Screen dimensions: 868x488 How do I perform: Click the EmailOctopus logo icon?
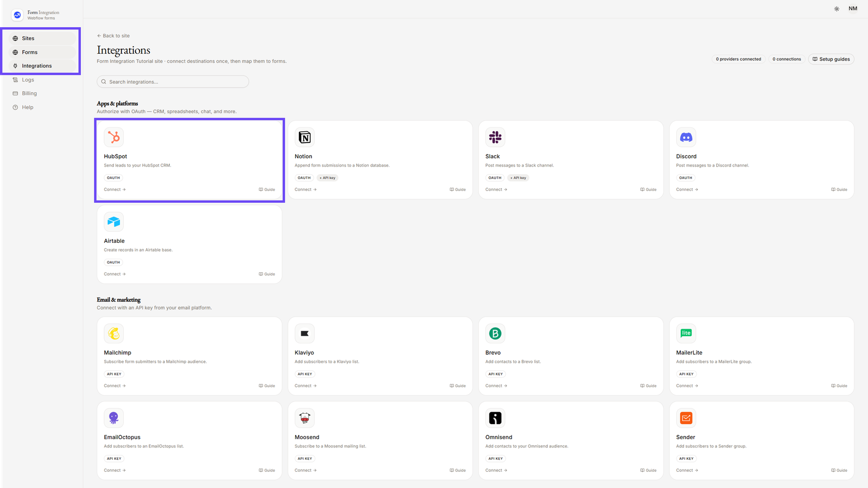[114, 418]
